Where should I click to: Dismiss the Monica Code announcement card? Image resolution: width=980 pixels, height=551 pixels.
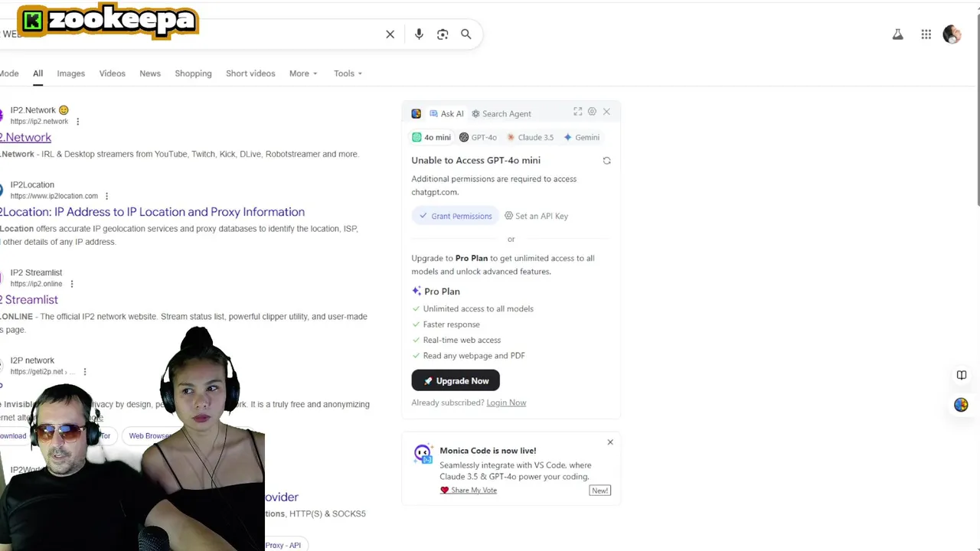click(610, 442)
